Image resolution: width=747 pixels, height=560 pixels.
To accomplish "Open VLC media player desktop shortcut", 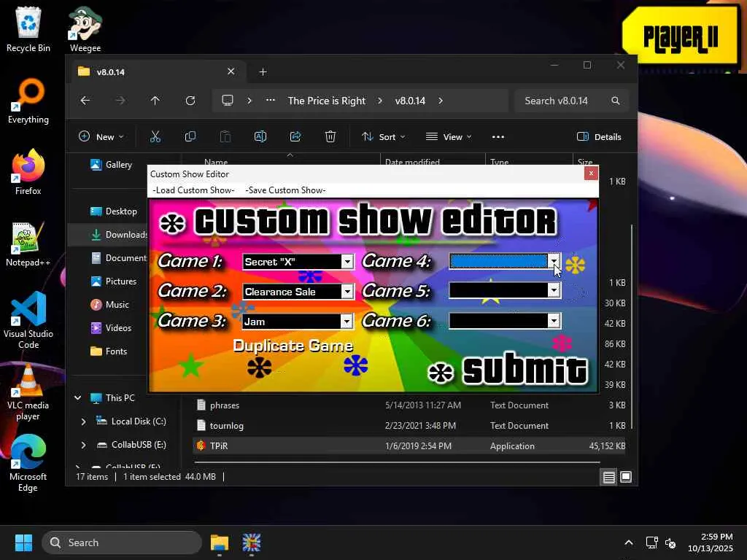I will pyautogui.click(x=28, y=392).
